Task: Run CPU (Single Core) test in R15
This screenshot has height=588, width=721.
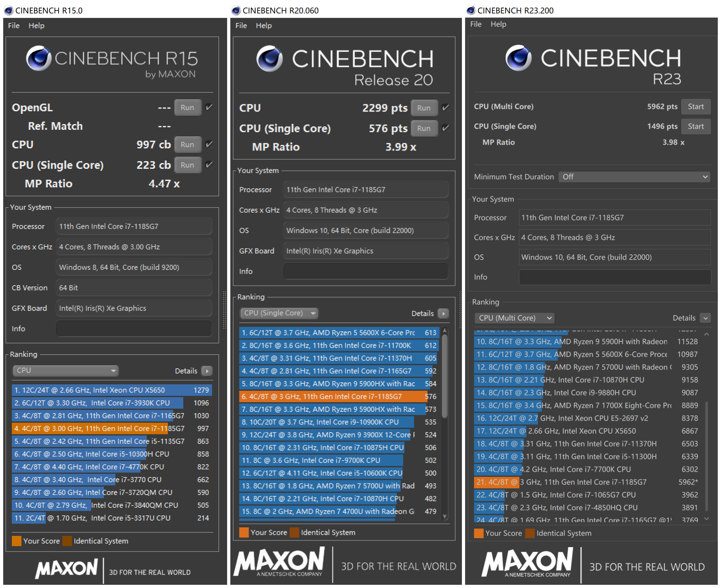Action: [187, 165]
